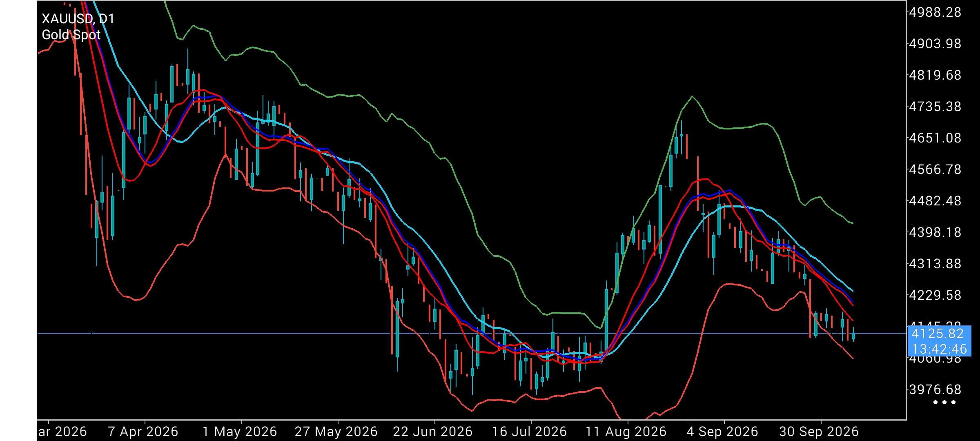This screenshot has width=980, height=441.
Task: Click the 4229.58 price scale label
Action: point(935,295)
